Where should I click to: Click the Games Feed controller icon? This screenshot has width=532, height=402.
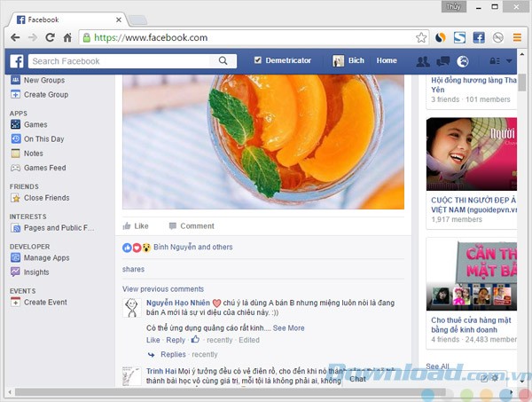(x=16, y=168)
